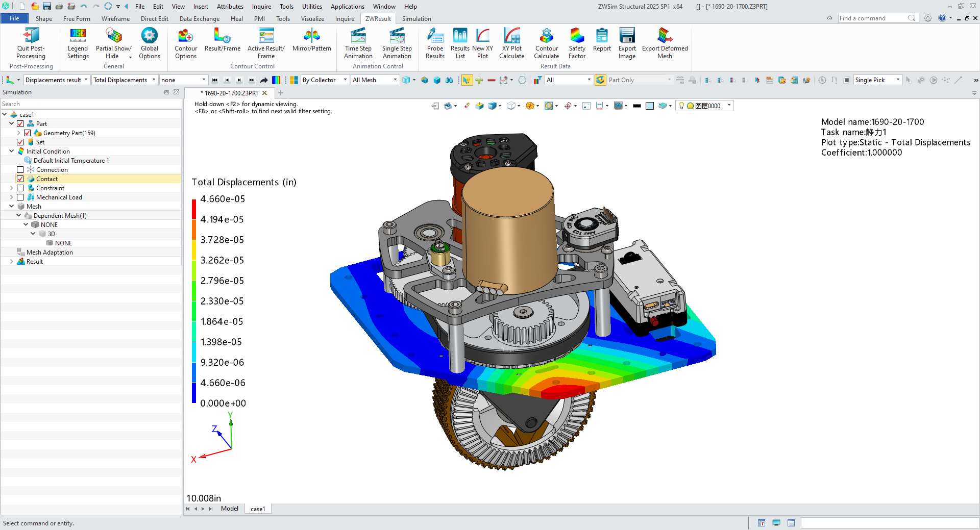Select the case1 bottom tab
The height and width of the screenshot is (530, 980).
(258, 509)
